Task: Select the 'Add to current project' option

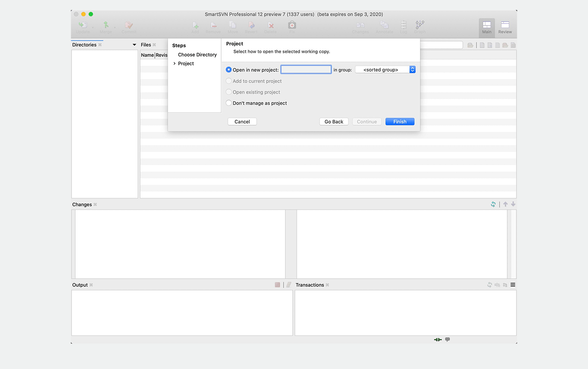Action: (229, 81)
